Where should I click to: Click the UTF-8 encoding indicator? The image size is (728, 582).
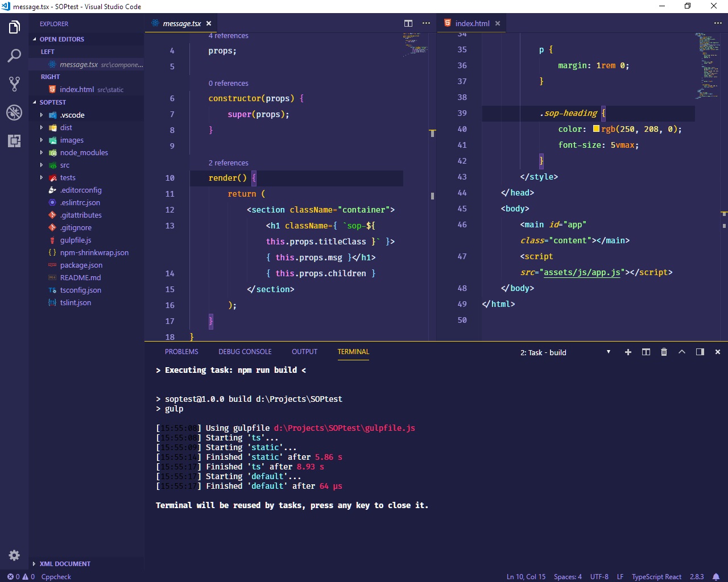pyautogui.click(x=599, y=576)
